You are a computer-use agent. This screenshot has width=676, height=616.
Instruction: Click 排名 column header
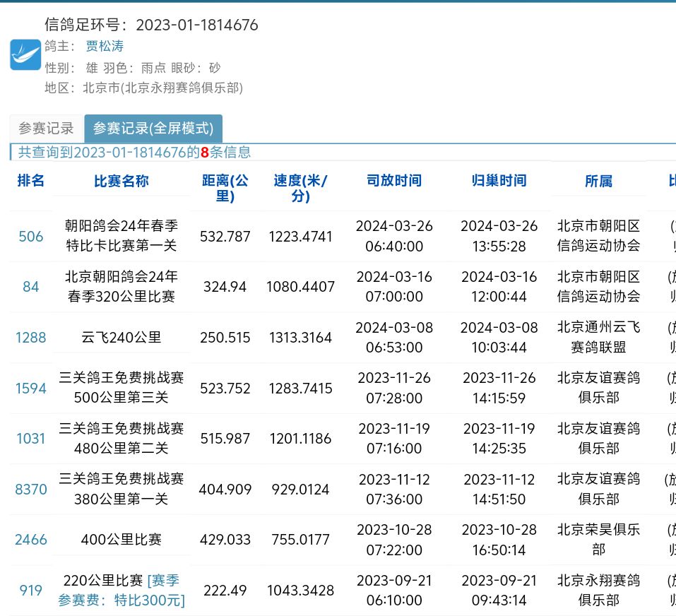(x=31, y=181)
